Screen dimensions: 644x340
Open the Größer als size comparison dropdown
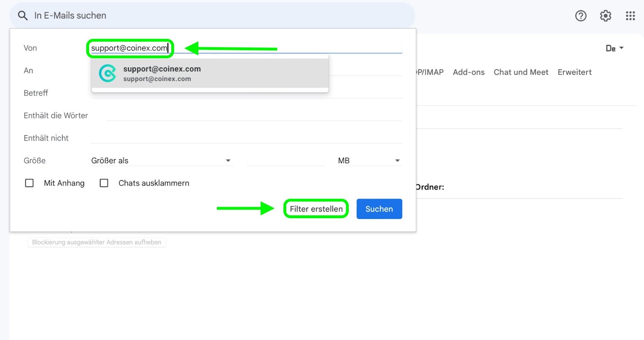pos(162,161)
